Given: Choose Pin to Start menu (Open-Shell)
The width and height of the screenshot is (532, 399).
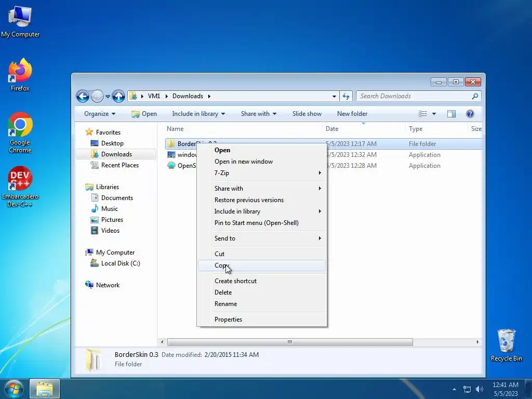Looking at the screenshot, I should click(262, 223).
